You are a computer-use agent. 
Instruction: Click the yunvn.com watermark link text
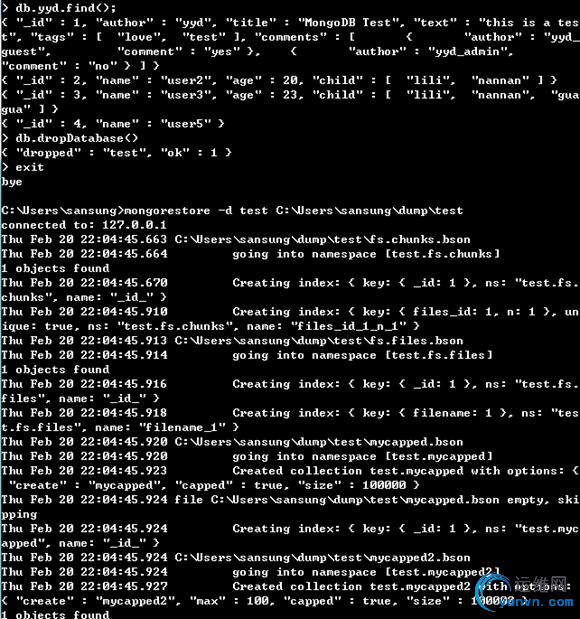pos(535,602)
